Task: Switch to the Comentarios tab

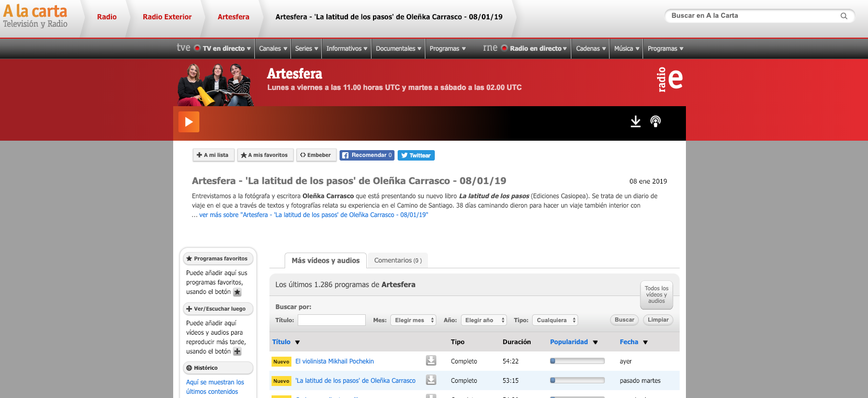Action: pos(398,260)
